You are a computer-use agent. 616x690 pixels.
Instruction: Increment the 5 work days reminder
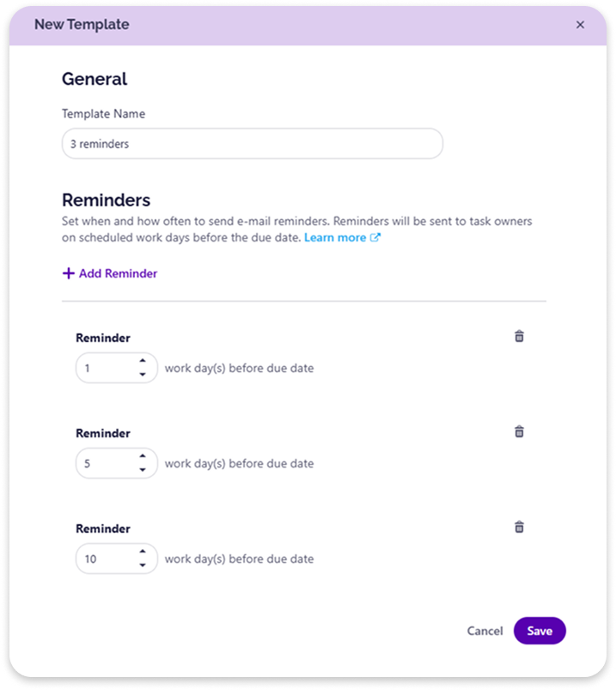point(142,458)
